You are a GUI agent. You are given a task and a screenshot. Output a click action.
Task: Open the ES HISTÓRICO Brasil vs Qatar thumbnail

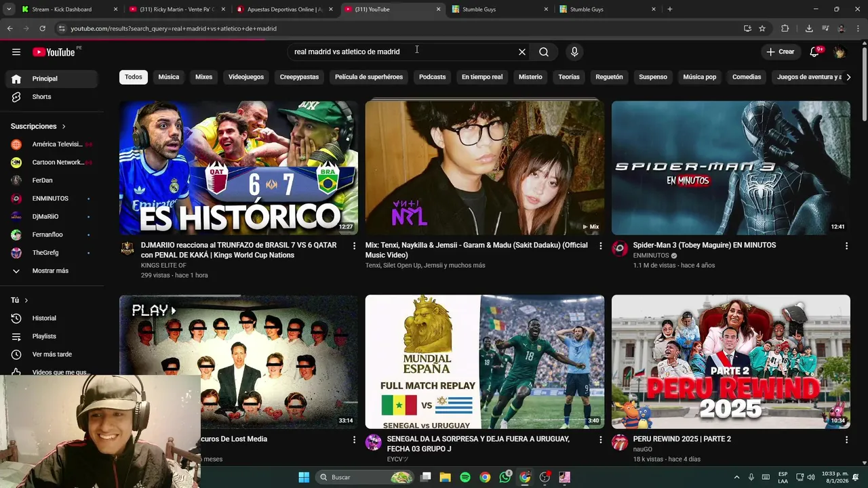[239, 168]
